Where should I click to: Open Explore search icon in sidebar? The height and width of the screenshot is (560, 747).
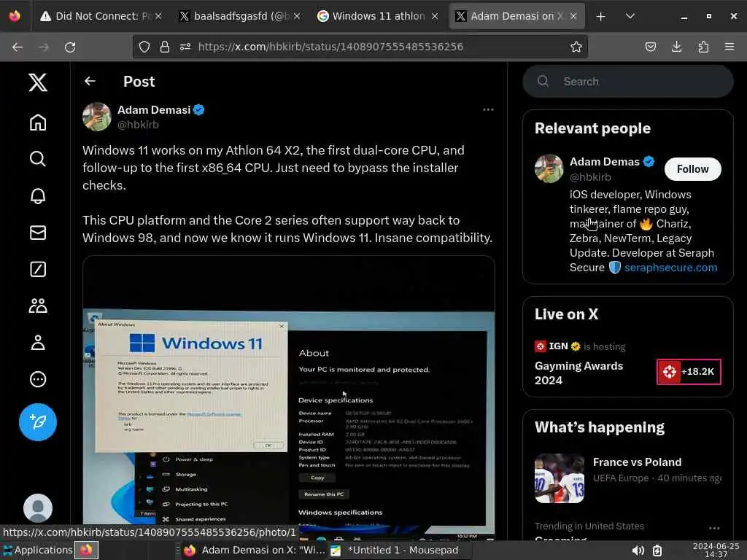(38, 158)
